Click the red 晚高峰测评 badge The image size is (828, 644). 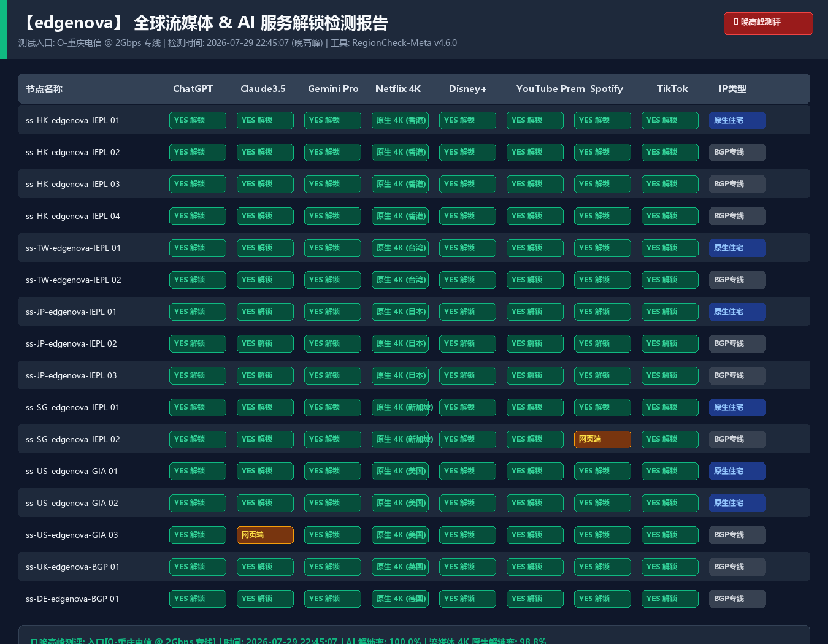768,23
